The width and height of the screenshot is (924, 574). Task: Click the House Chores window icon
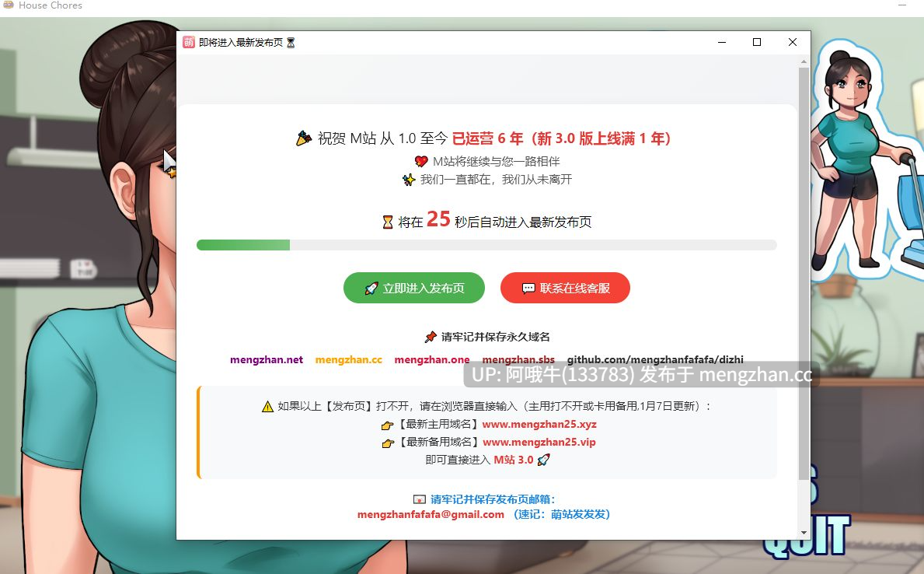click(9, 5)
